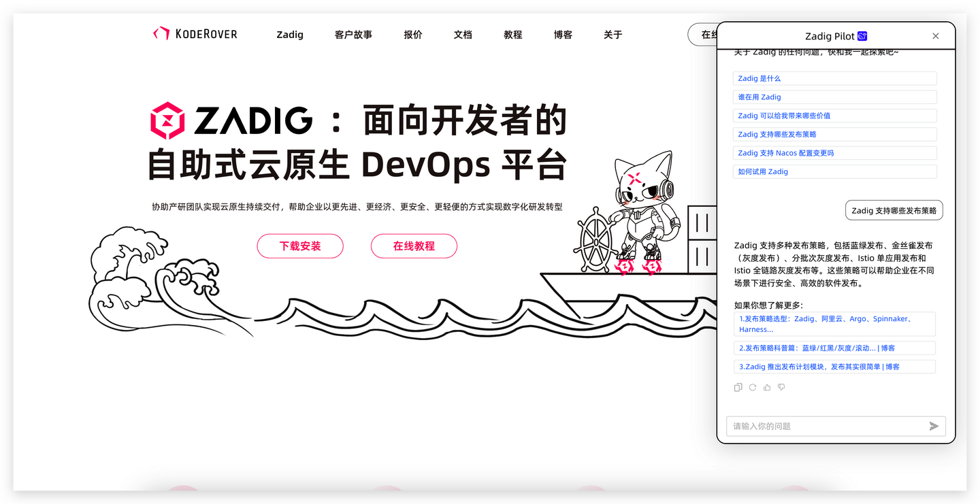Copy the chatbot's response

coord(738,387)
